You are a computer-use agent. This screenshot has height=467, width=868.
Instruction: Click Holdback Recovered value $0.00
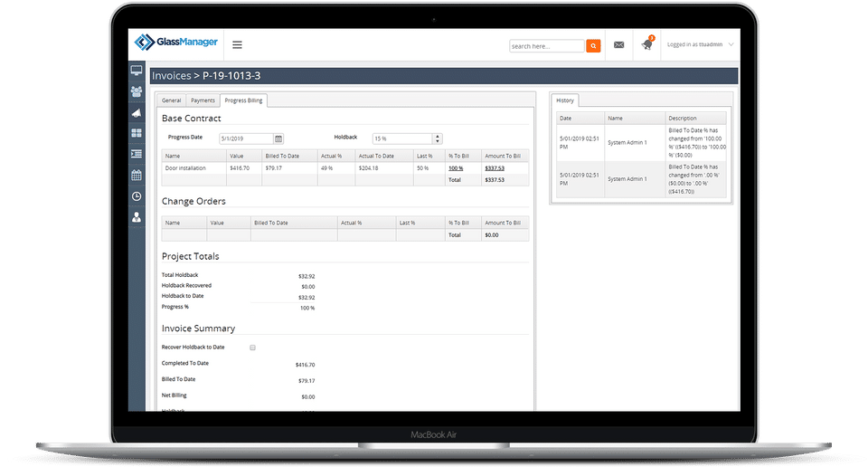click(307, 287)
